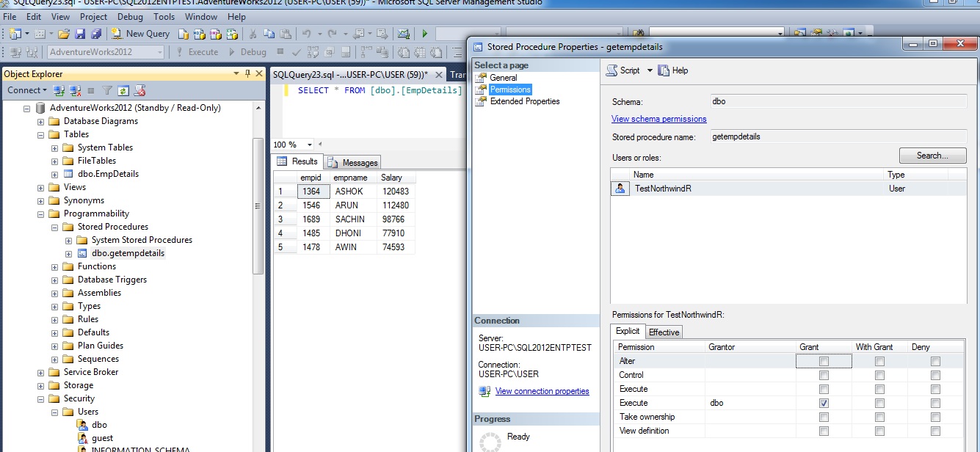Click Object Explorer vertical scrollbar
The width and height of the screenshot is (980, 452).
(x=258, y=206)
